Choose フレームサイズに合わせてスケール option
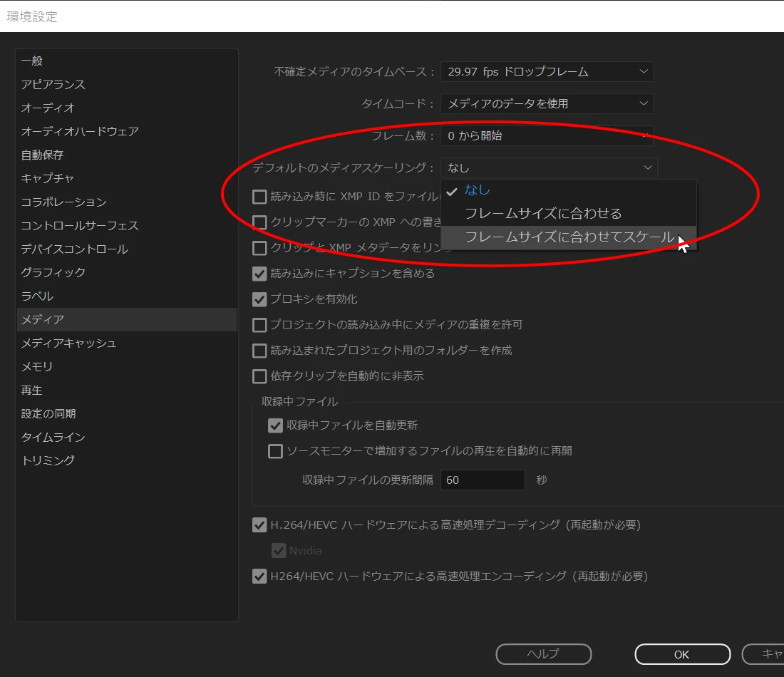This screenshot has height=677, width=784. point(569,237)
